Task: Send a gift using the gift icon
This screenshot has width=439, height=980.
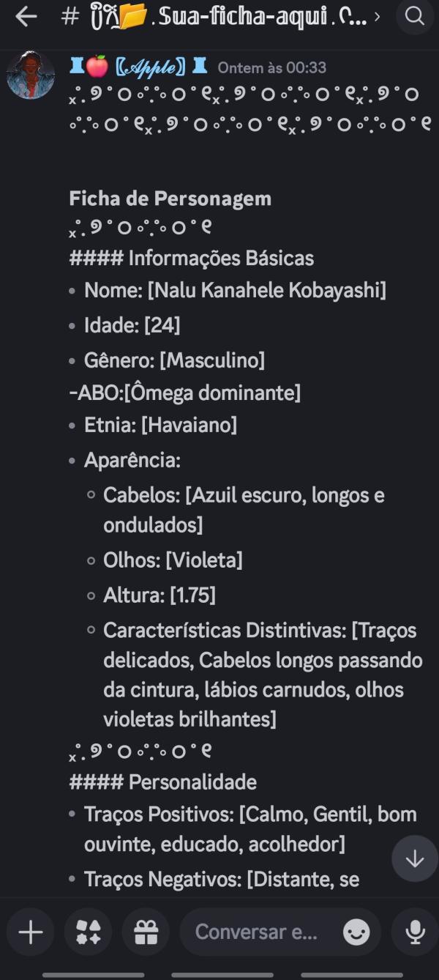Action: coord(146,932)
